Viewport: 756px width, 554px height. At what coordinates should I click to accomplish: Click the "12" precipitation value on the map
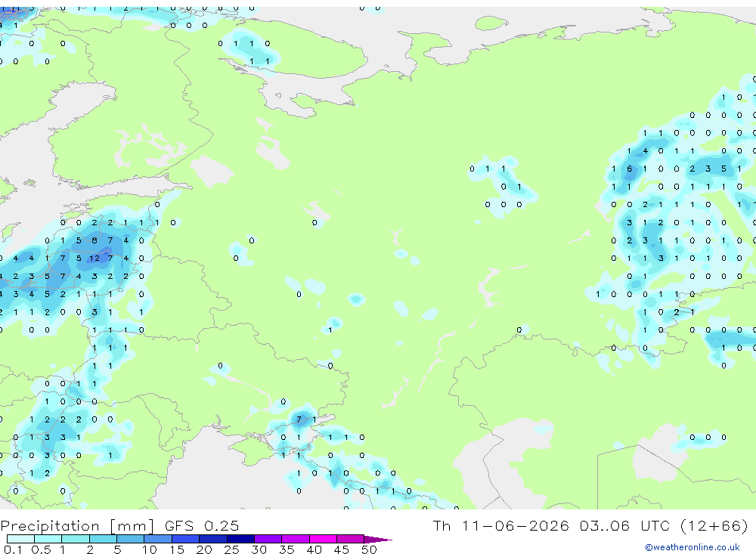94,258
